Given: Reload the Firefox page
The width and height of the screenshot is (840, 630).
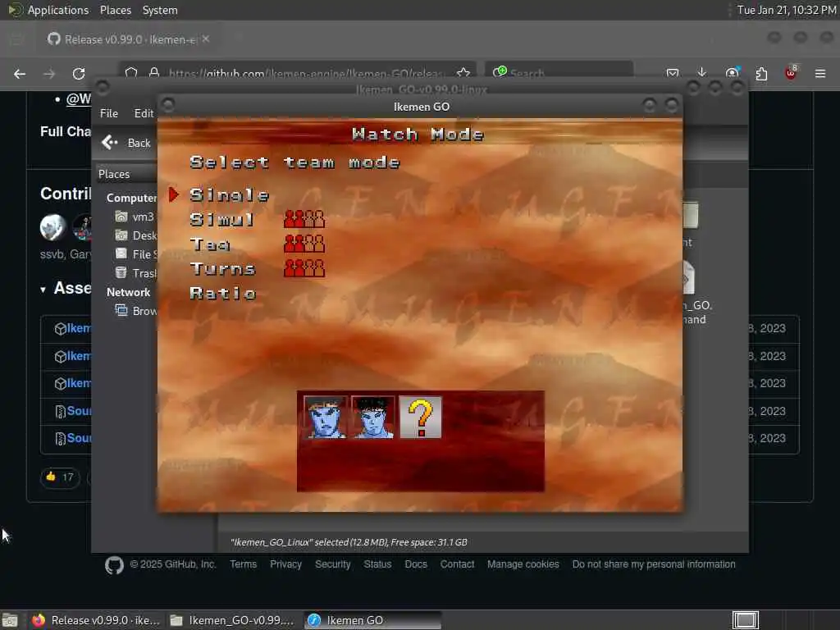Looking at the screenshot, I should (x=79, y=74).
